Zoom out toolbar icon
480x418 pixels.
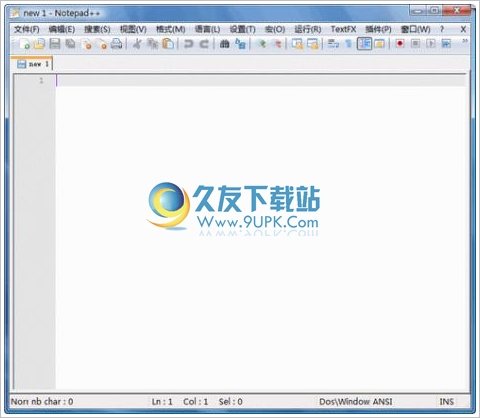pos(277,44)
